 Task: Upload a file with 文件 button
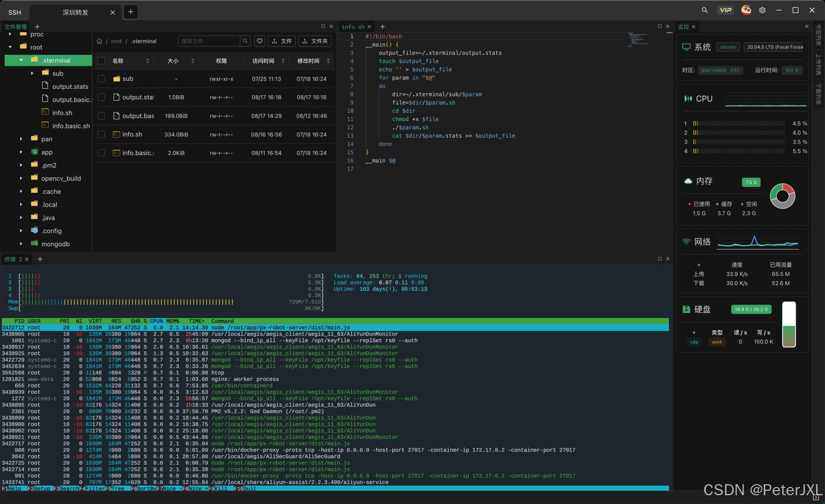[282, 41]
